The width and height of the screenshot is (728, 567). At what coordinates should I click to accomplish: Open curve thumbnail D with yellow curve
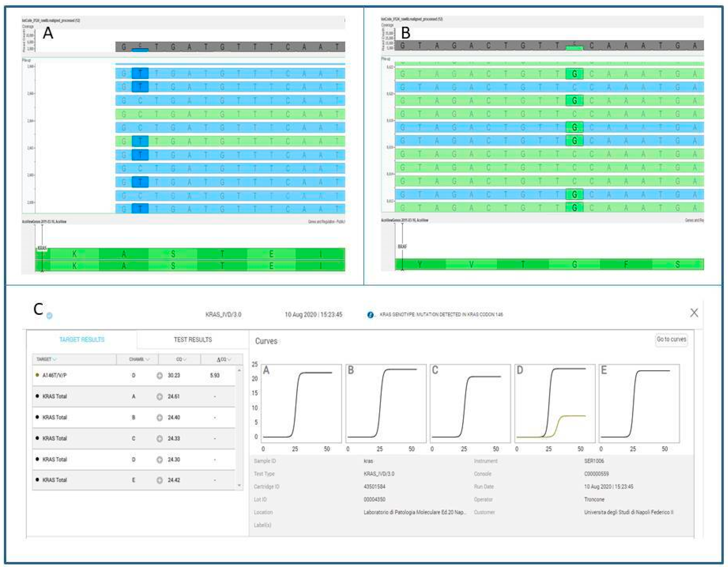click(x=555, y=403)
